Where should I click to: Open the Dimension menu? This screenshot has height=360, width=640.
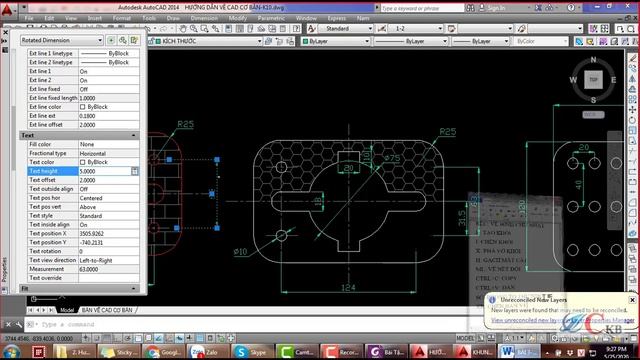pyautogui.click(x=204, y=18)
